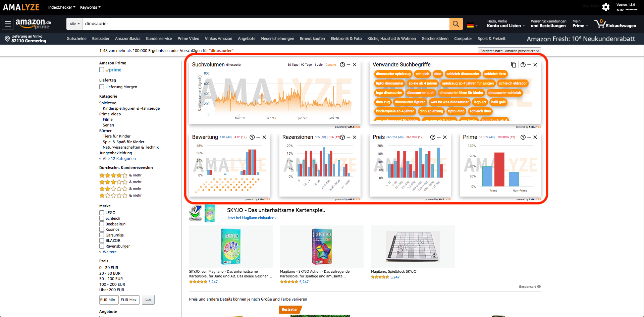The image size is (644, 317).
Task: Filter by four stars & mehr
Action: coord(120,175)
